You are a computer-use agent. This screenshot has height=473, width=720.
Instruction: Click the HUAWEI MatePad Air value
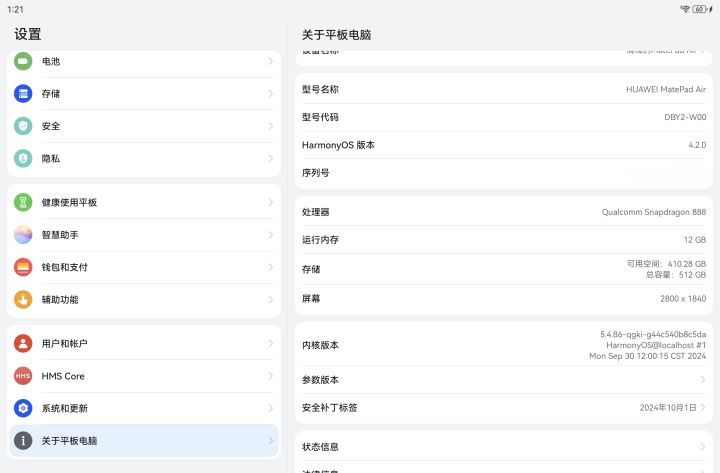pyautogui.click(x=666, y=90)
